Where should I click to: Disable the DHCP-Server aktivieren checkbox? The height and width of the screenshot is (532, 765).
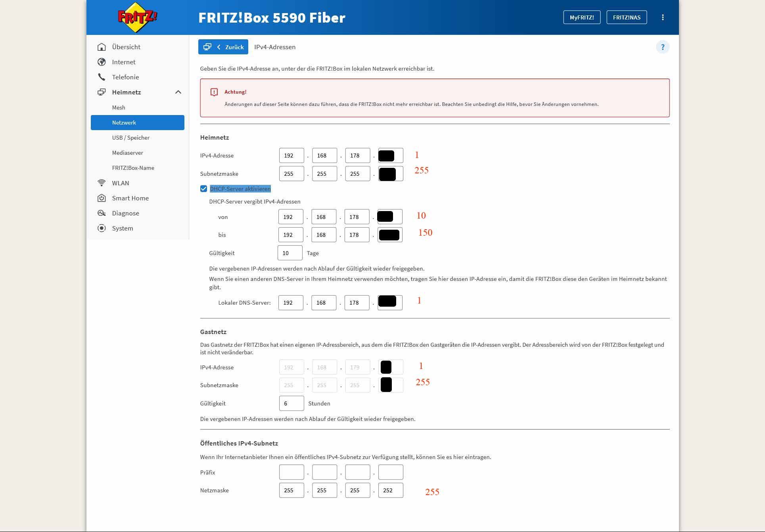[x=203, y=189]
